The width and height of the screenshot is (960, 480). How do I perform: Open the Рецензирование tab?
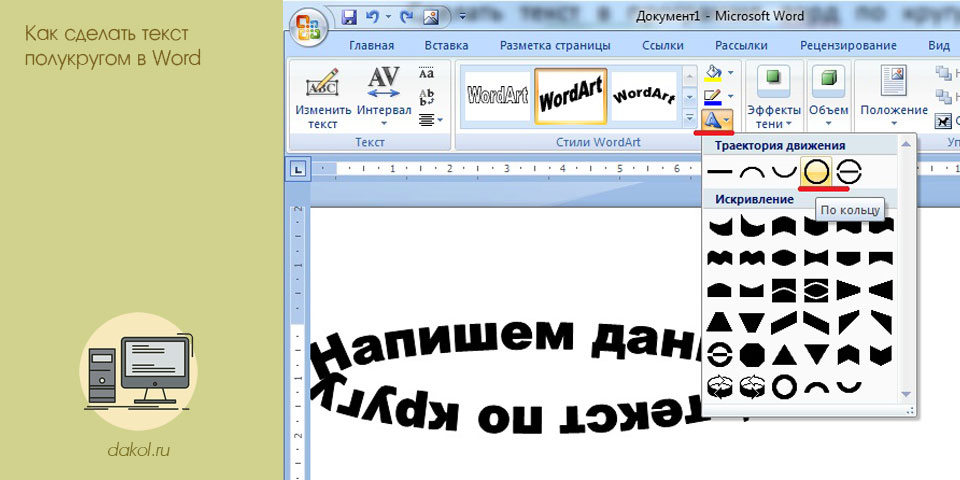(x=848, y=45)
